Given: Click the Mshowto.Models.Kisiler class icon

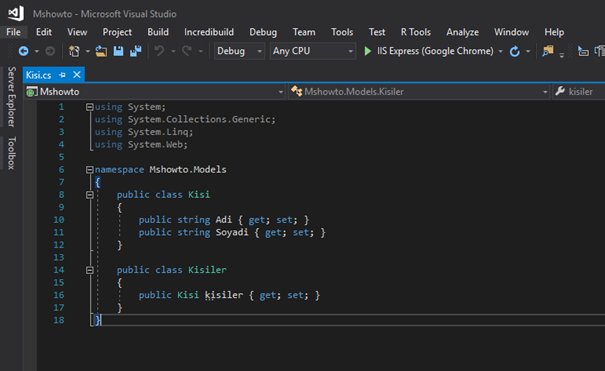Looking at the screenshot, I should click(x=296, y=91).
